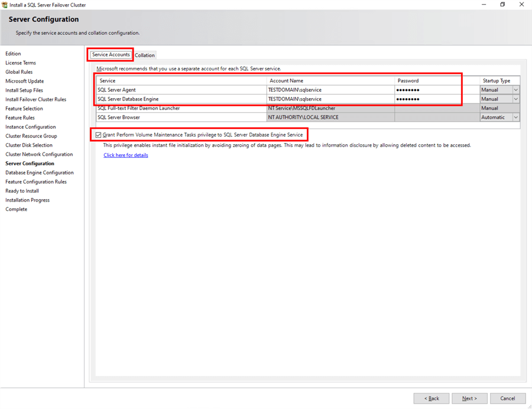The height and width of the screenshot is (409, 532).
Task: Click the Cancel button
Action: [508, 398]
